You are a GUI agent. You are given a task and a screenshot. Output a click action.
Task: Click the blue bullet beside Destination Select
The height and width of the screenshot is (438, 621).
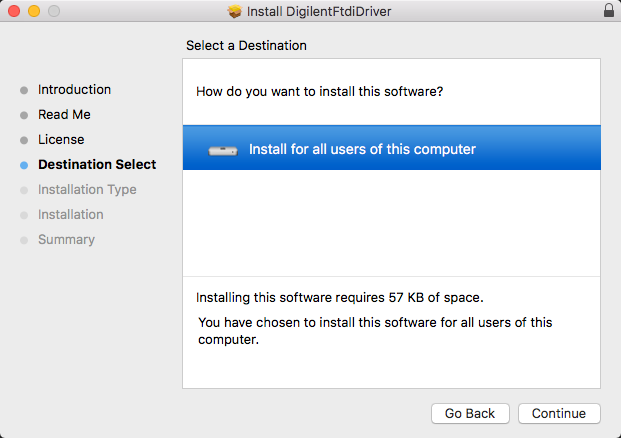click(24, 165)
